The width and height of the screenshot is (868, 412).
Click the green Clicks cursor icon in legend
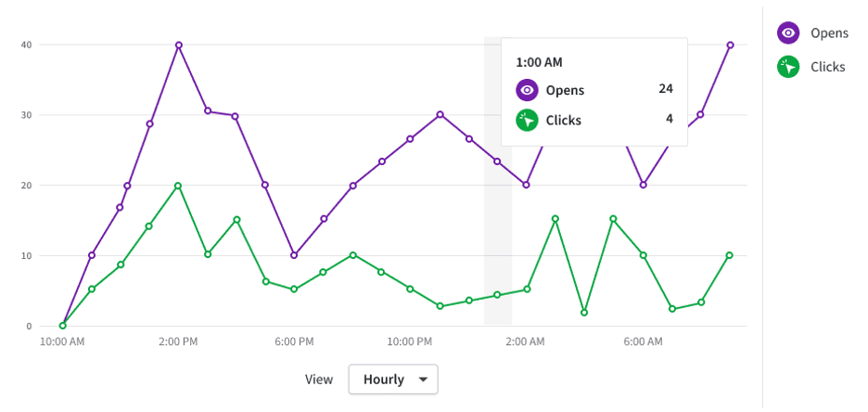click(787, 67)
